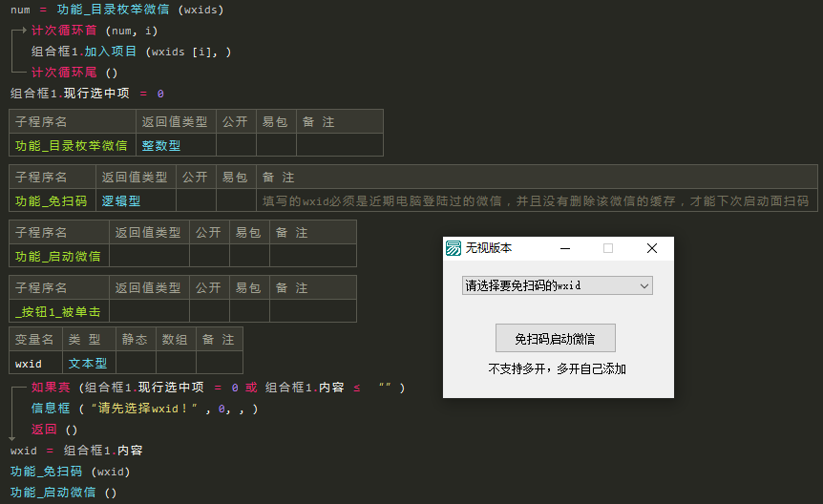Screen dimensions: 823x504
Task: Open the wxid selection combo box arrow
Action: pyautogui.click(x=644, y=286)
